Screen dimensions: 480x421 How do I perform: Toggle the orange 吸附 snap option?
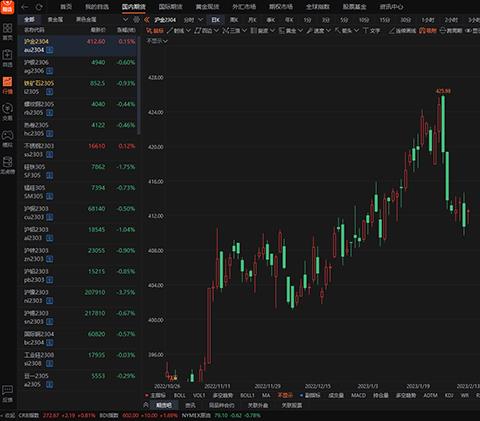coord(428,31)
